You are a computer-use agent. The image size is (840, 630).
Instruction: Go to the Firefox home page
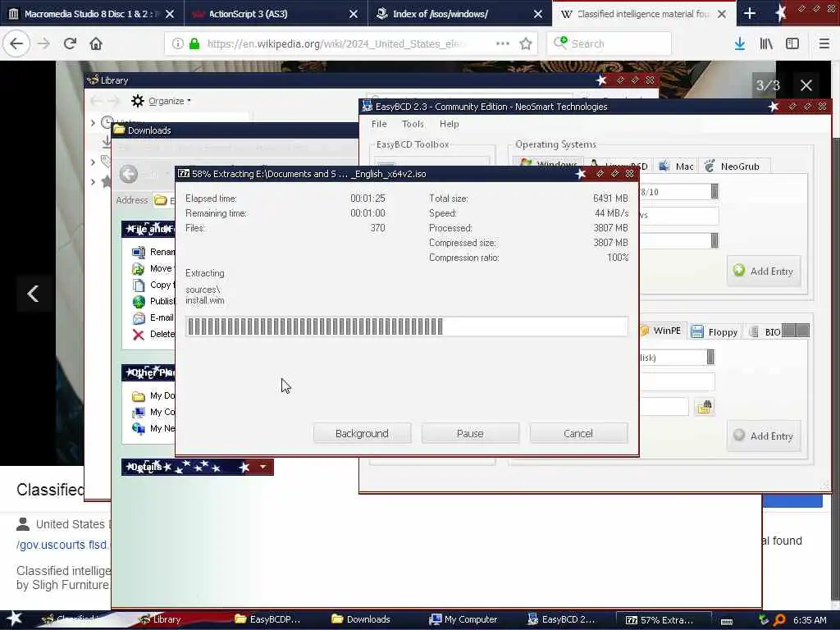point(96,43)
